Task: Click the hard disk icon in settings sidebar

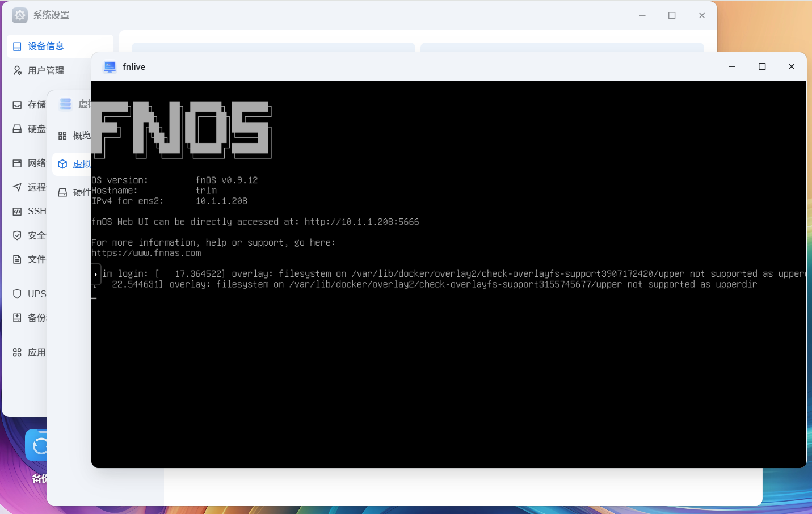Action: (17, 129)
